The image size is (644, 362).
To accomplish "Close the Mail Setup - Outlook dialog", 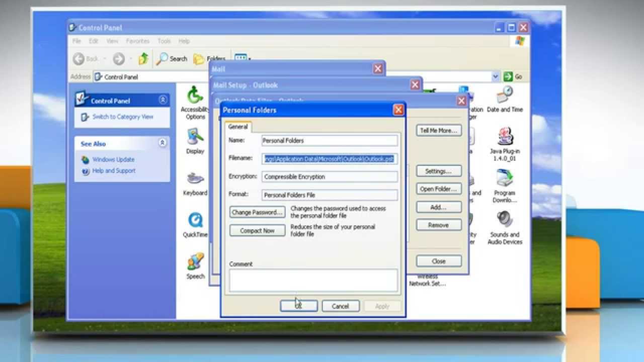I will (x=415, y=85).
